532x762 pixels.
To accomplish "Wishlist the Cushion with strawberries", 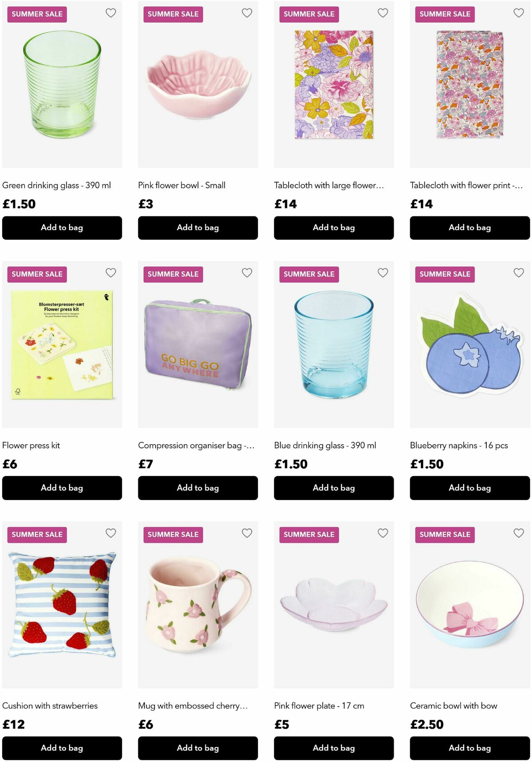I will 111,533.
